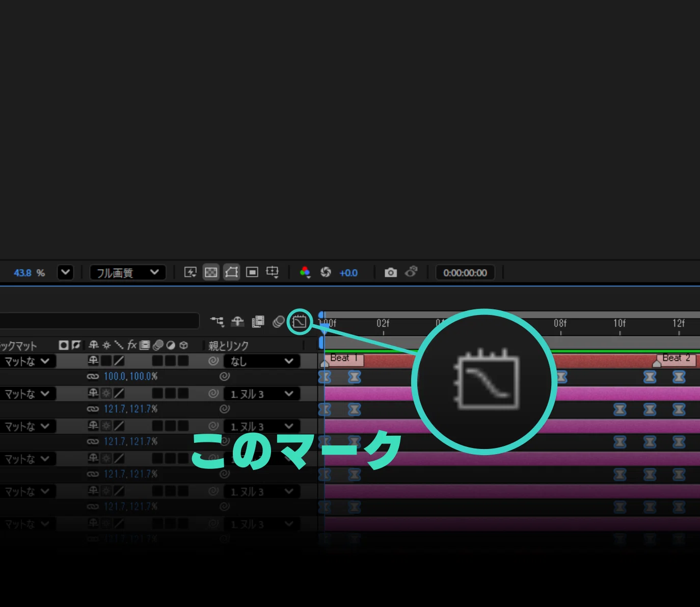Screen dimensions: 700x607
Task: Toggle the shy layers timeline switch
Action: pos(237,322)
